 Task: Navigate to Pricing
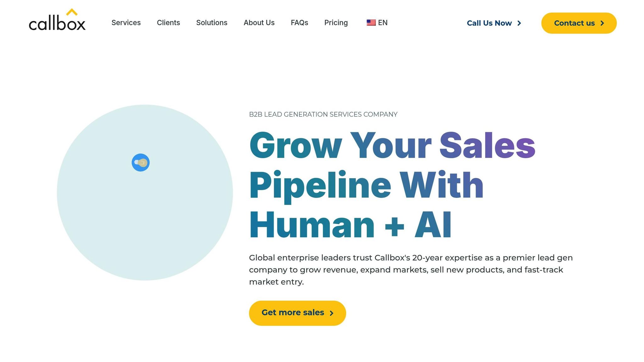(x=336, y=23)
